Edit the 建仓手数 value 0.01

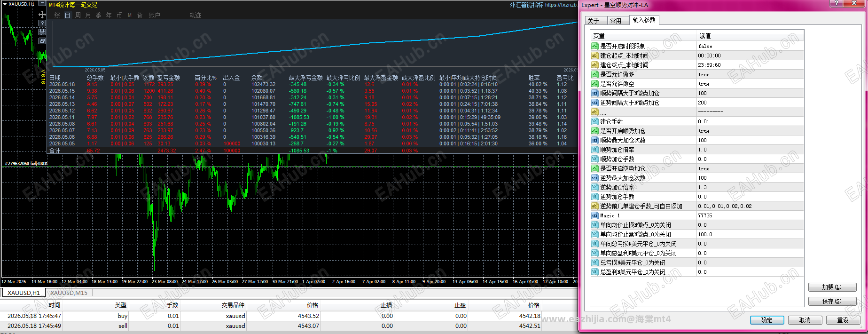[x=750, y=121]
